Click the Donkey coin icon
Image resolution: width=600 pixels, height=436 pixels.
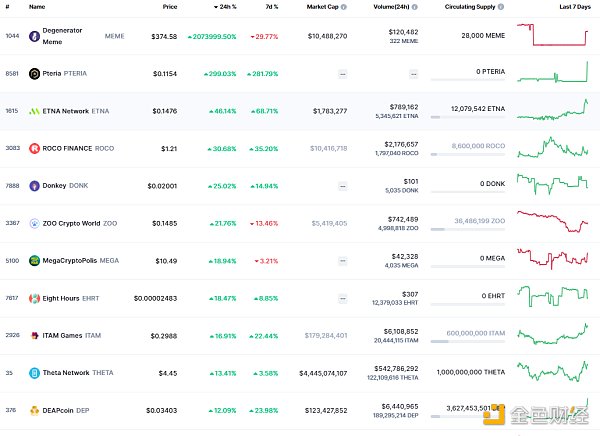tap(34, 185)
